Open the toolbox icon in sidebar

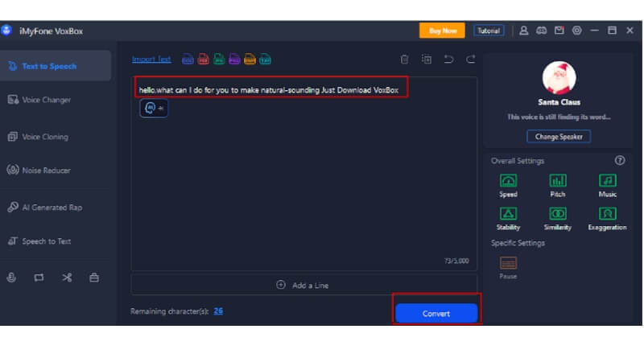94,278
